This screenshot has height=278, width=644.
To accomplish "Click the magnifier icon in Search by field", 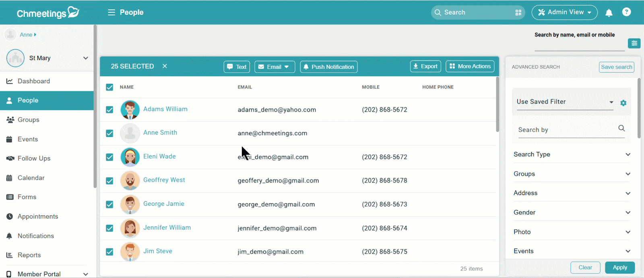I will [x=621, y=129].
